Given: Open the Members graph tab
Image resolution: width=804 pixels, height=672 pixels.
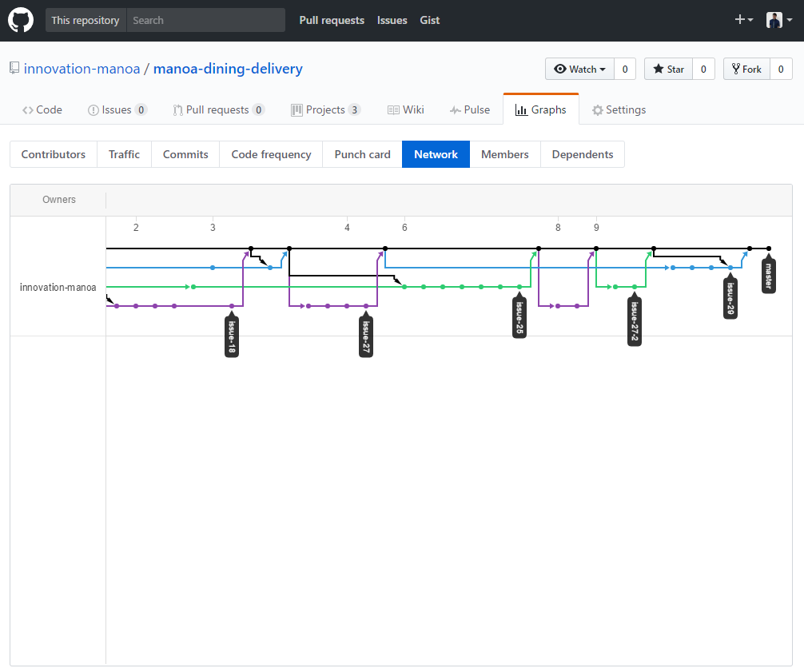Looking at the screenshot, I should click(x=505, y=154).
